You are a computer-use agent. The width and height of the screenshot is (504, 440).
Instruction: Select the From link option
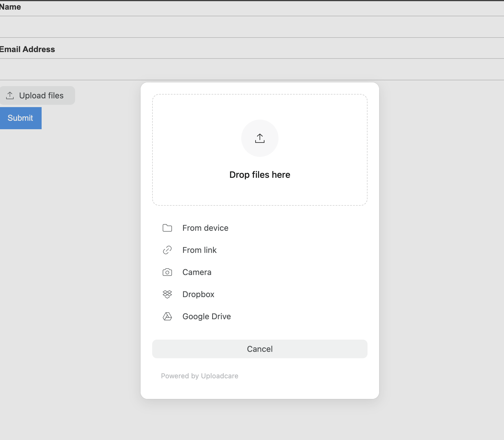[199, 250]
